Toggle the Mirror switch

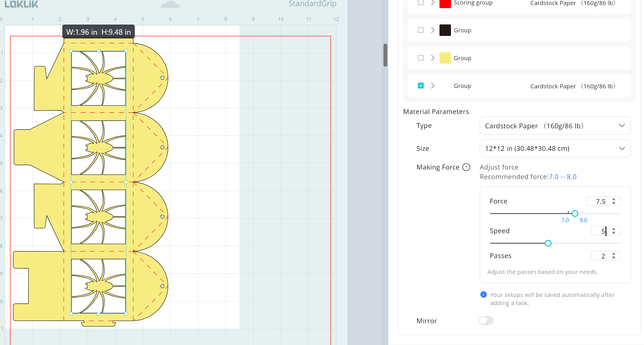(x=486, y=321)
